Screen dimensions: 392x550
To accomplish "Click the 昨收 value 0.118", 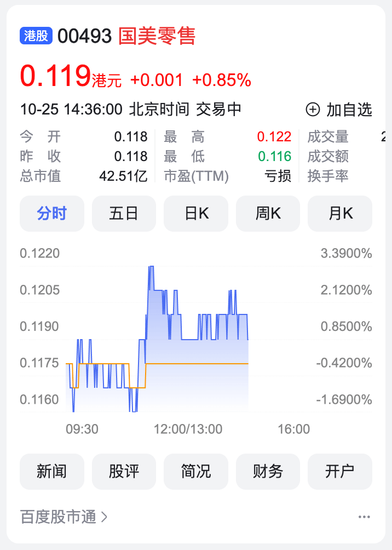I will click(x=131, y=156).
